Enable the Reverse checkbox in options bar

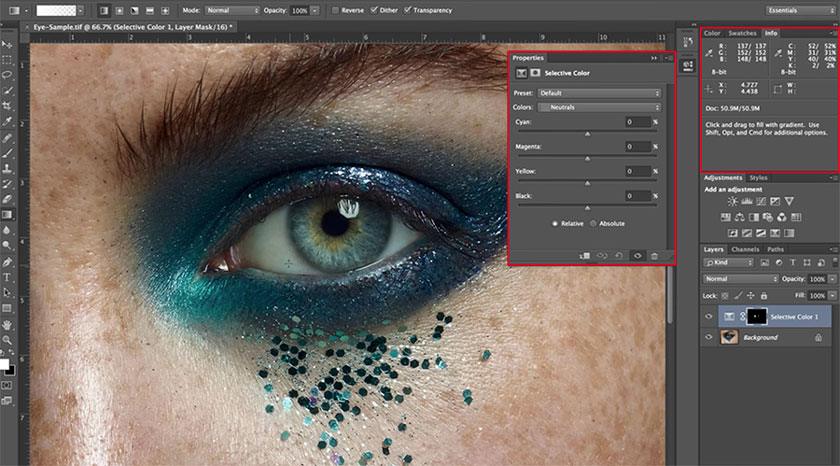click(333, 9)
